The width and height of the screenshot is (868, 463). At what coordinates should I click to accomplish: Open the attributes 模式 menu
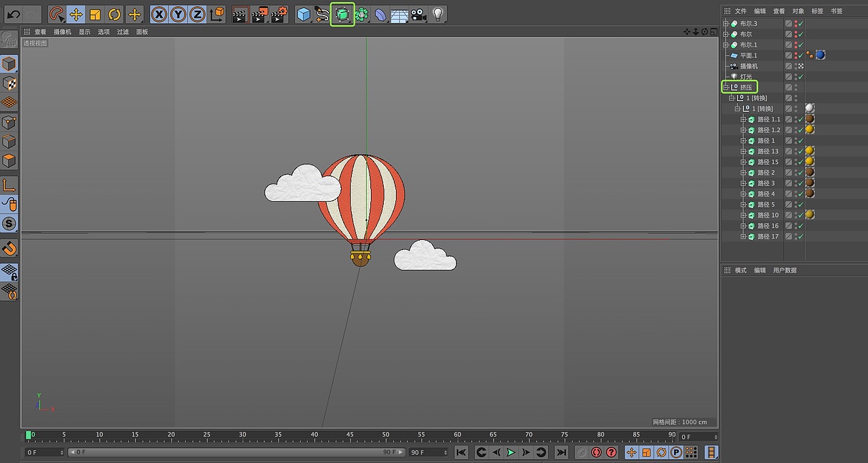(741, 270)
